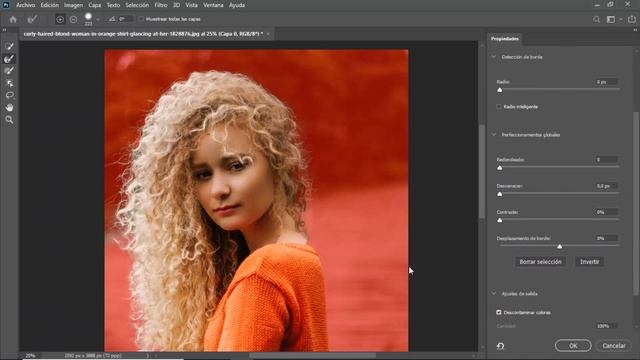Open the Vista menu

[x=191, y=5]
